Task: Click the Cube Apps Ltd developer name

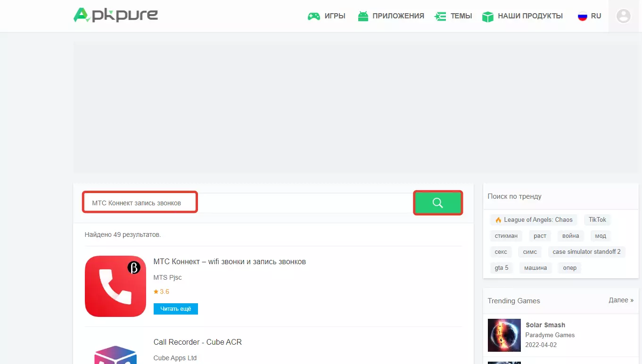Action: pos(175,358)
